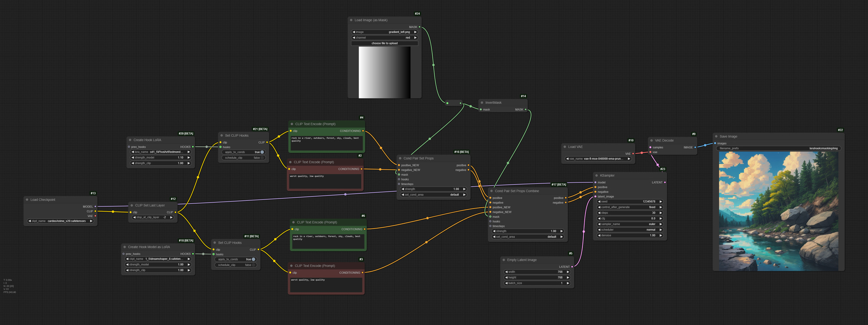
Task: Click positive prompt text box of node #4
Action: [x=326, y=143]
